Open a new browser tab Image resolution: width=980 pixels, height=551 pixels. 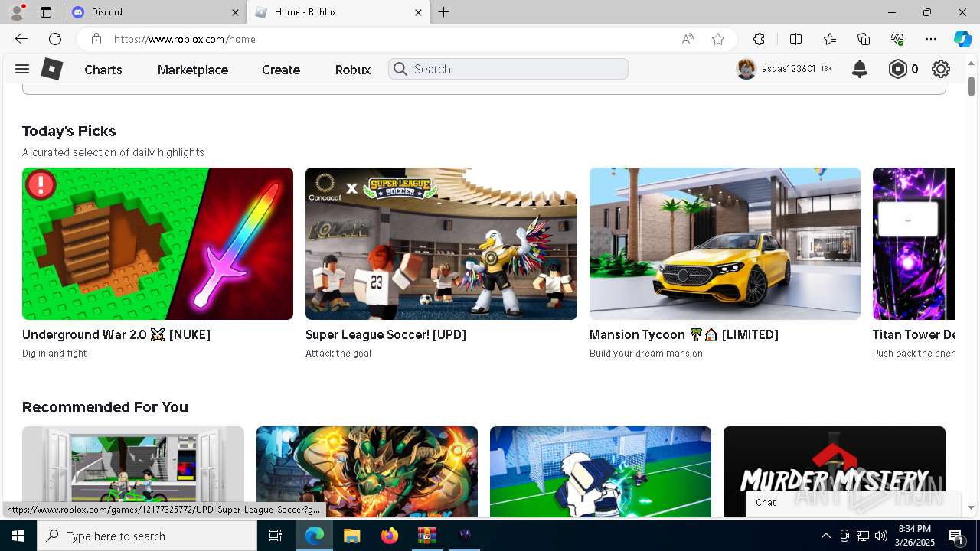(x=444, y=12)
